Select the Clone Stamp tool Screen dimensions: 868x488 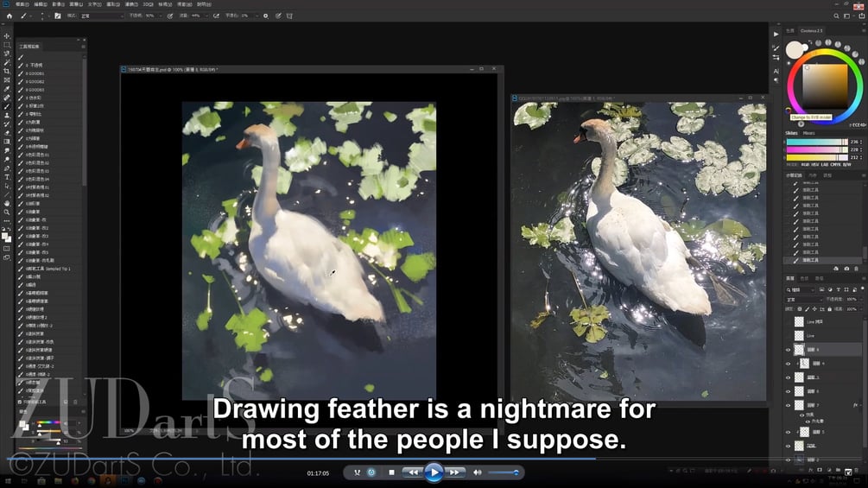click(7, 115)
